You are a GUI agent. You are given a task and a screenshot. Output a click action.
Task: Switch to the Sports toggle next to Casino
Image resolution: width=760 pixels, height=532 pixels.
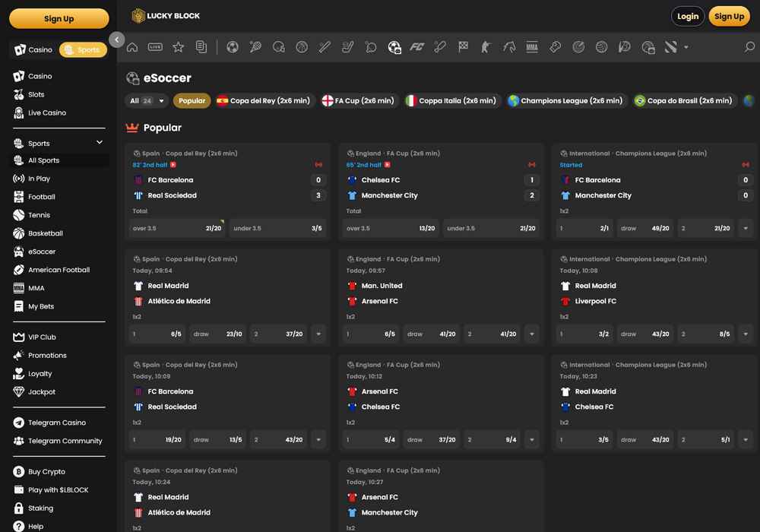83,49
